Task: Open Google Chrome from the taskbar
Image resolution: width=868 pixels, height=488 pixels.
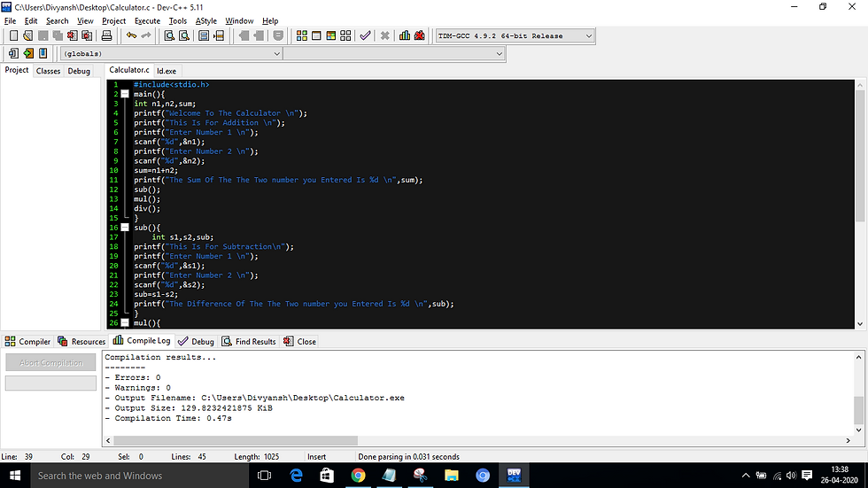Action: (358, 476)
